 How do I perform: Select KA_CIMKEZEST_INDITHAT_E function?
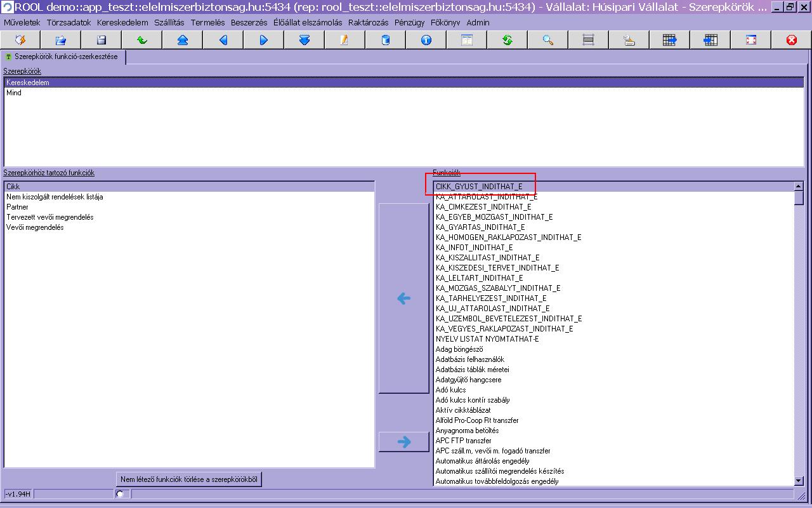(x=614, y=207)
